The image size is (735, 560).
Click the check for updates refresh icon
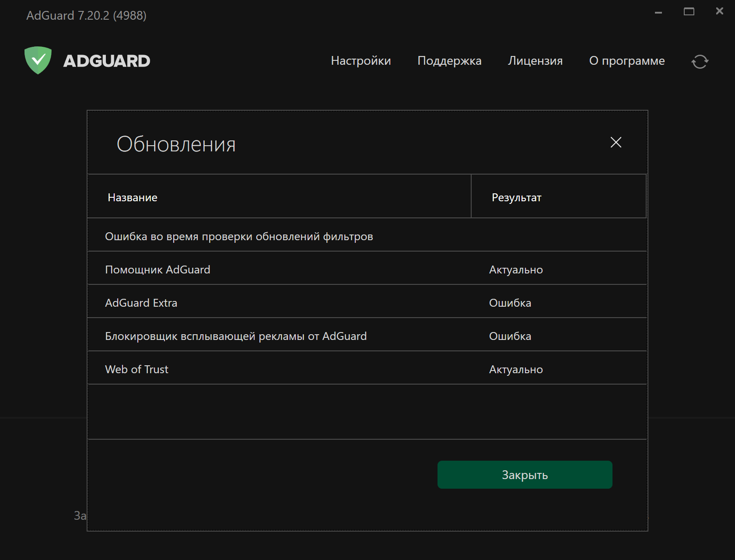[700, 61]
